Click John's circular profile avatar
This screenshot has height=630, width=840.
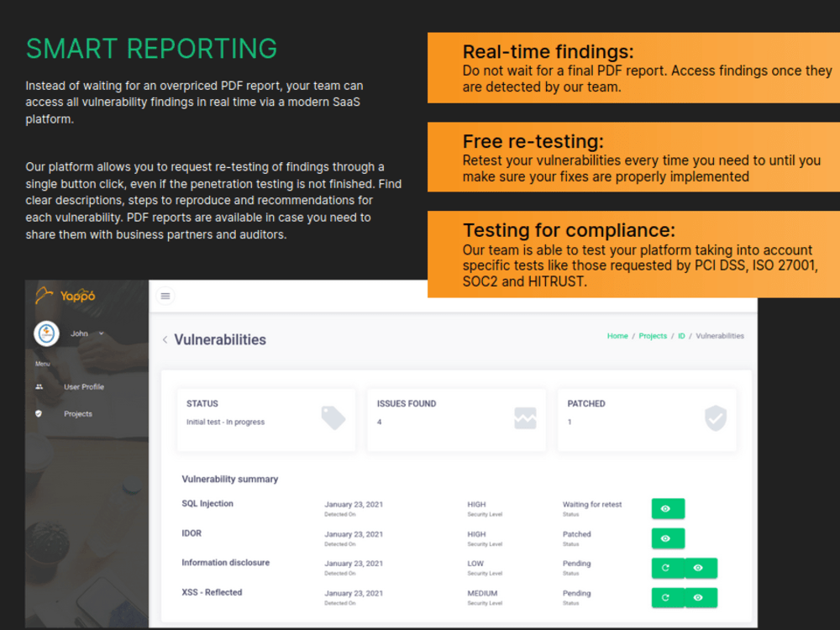point(46,333)
